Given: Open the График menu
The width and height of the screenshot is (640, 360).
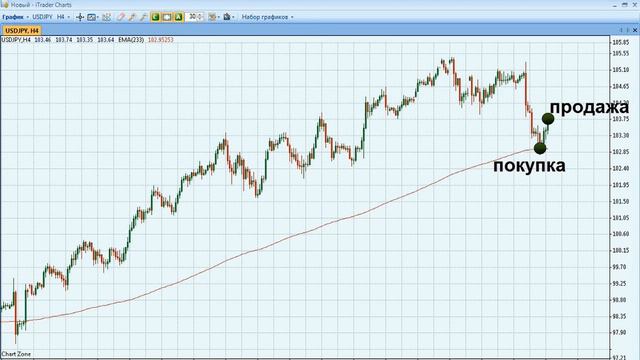Looking at the screenshot, I should (13, 17).
